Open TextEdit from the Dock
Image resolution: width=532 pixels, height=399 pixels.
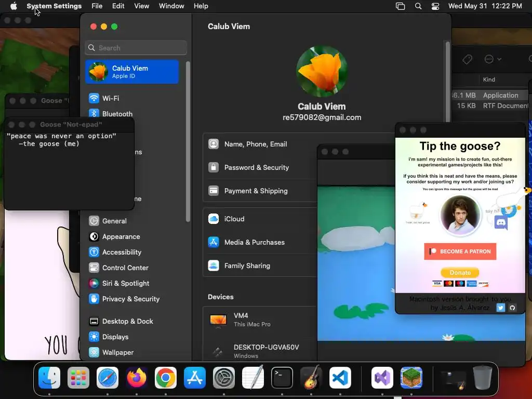point(253,377)
